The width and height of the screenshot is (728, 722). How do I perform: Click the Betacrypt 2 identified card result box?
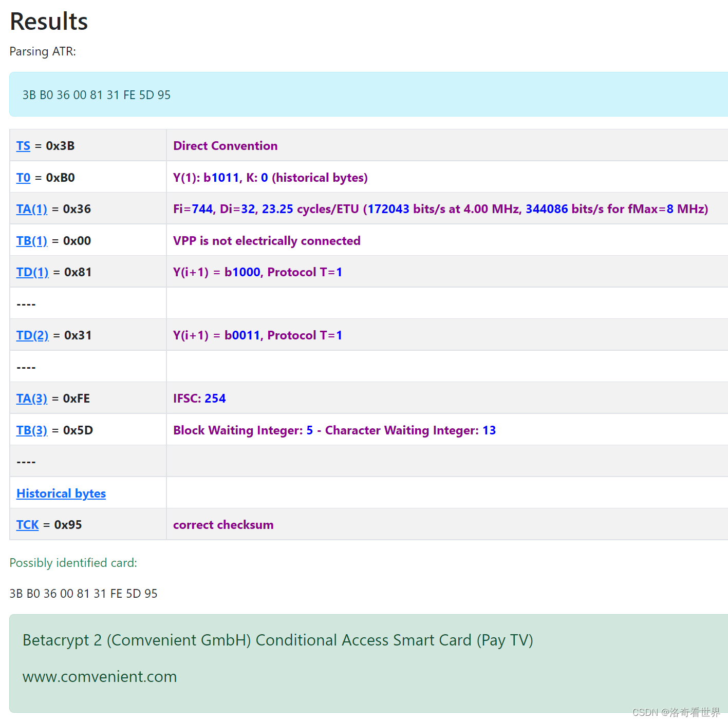277,640
